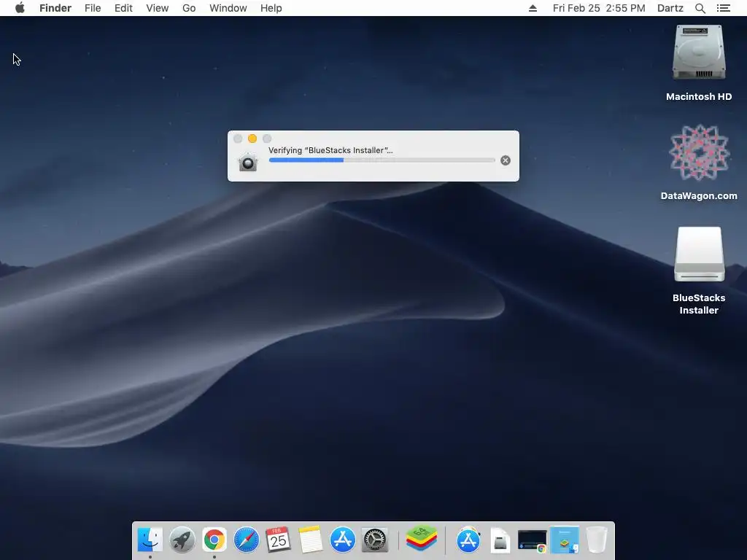Open the Finder application menu
This screenshot has width=747, height=560.
(55, 8)
